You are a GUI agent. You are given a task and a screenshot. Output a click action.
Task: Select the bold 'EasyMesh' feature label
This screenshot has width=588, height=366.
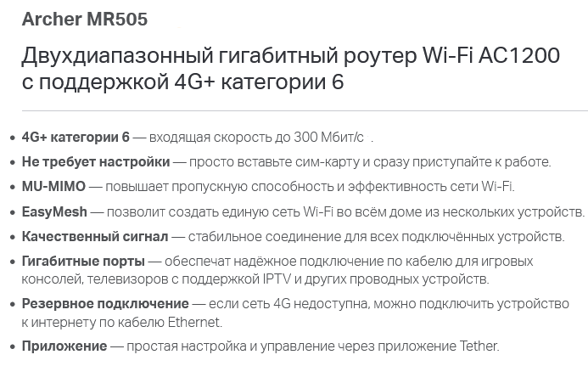(54, 211)
